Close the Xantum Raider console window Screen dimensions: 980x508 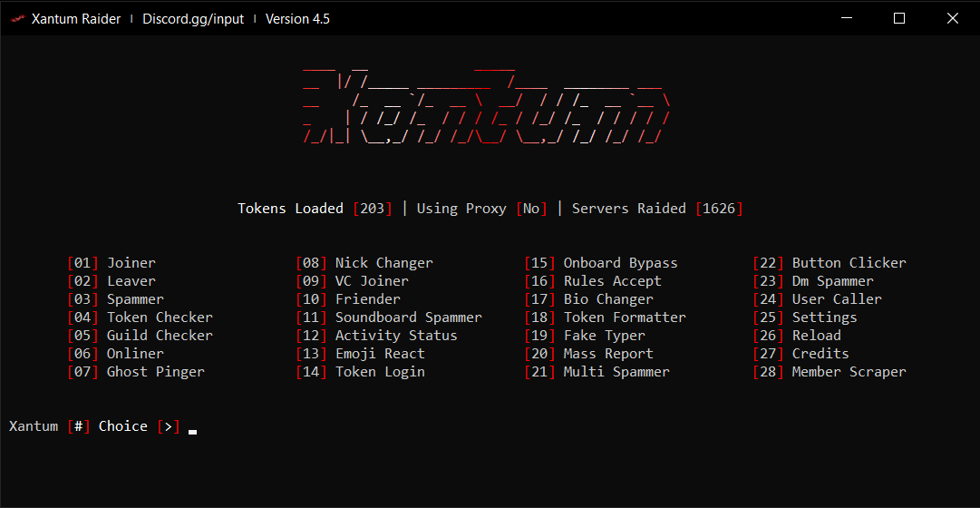point(953,19)
